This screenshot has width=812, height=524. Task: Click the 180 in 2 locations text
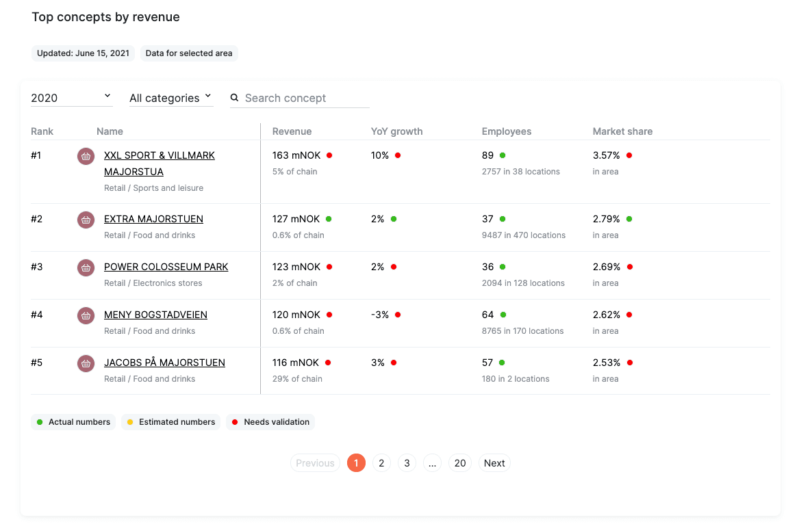[x=516, y=379]
